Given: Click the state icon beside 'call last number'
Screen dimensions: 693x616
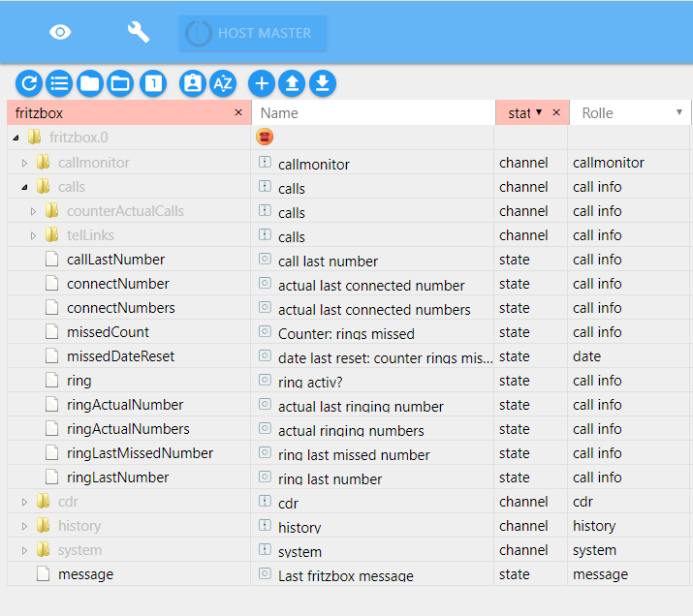Looking at the screenshot, I should click(x=265, y=259).
